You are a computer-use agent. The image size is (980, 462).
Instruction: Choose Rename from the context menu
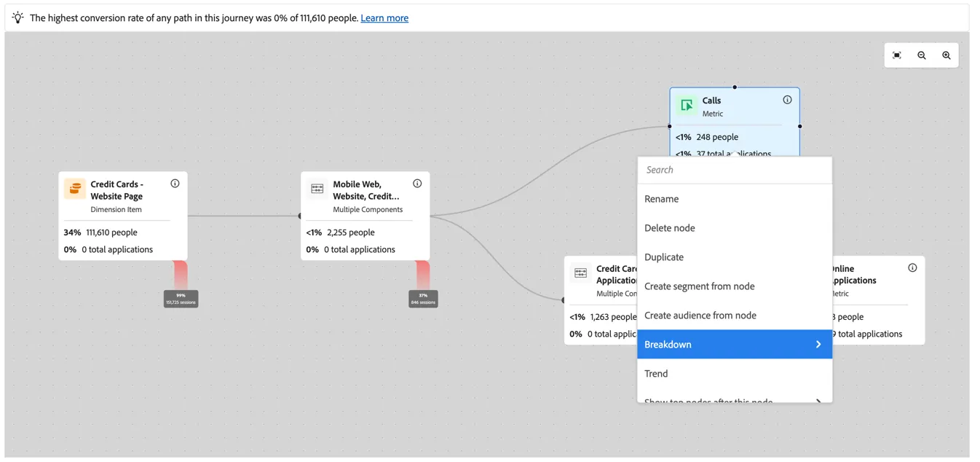[735, 199]
